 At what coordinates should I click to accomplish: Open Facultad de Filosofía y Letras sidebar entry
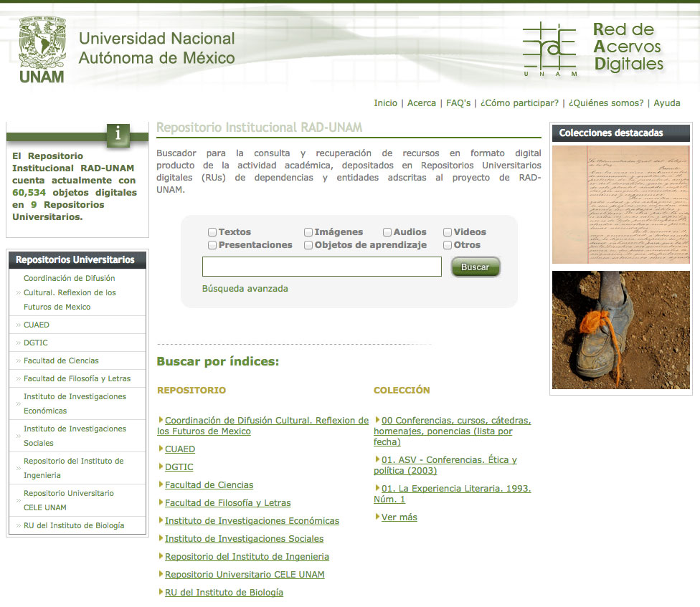click(77, 378)
